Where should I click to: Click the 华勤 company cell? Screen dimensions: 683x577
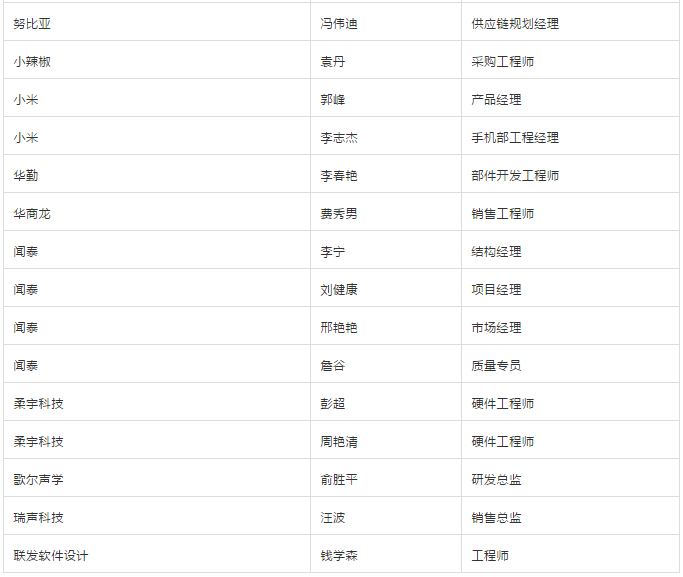[26, 175]
